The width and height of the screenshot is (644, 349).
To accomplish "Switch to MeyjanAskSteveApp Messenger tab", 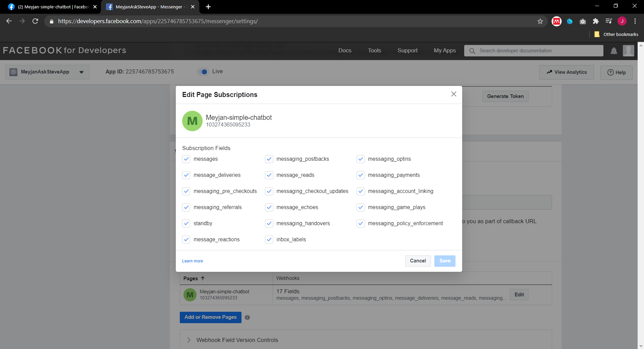I will [x=150, y=7].
